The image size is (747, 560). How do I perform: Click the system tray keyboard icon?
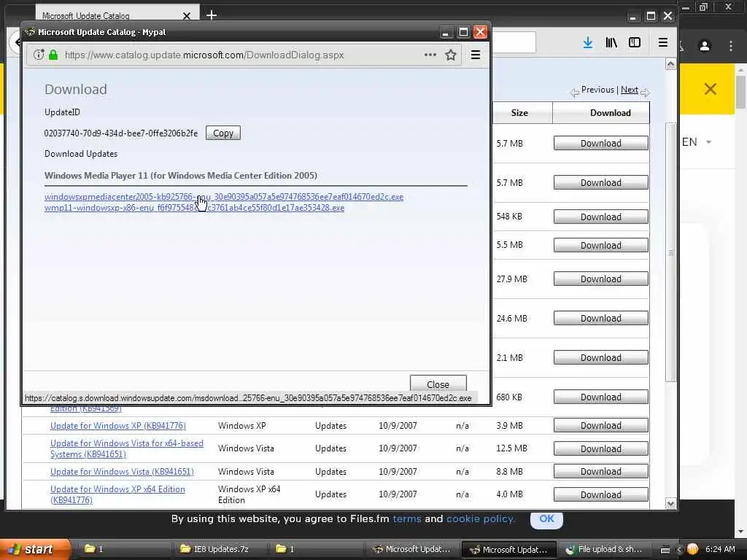pyautogui.click(x=665, y=550)
